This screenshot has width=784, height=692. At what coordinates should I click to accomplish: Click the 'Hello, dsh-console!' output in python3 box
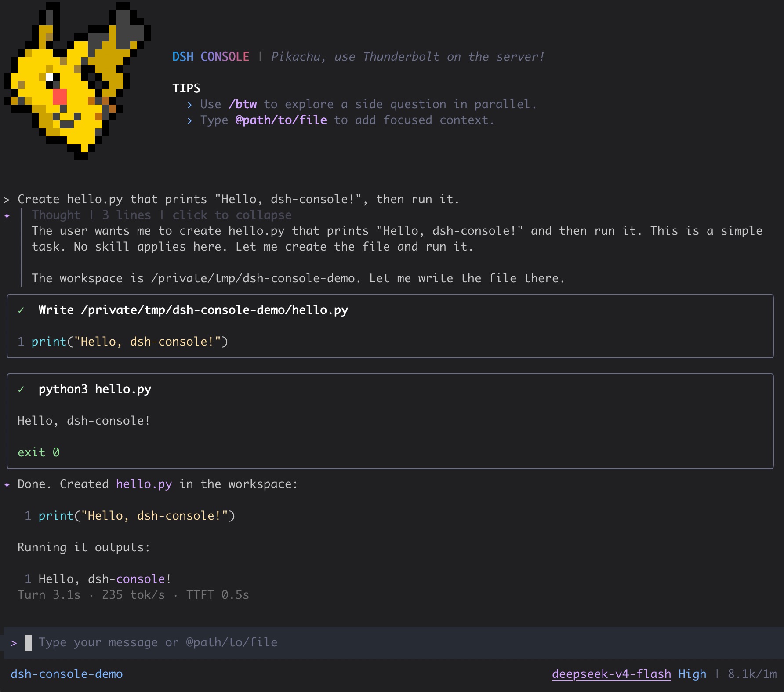pyautogui.click(x=84, y=421)
